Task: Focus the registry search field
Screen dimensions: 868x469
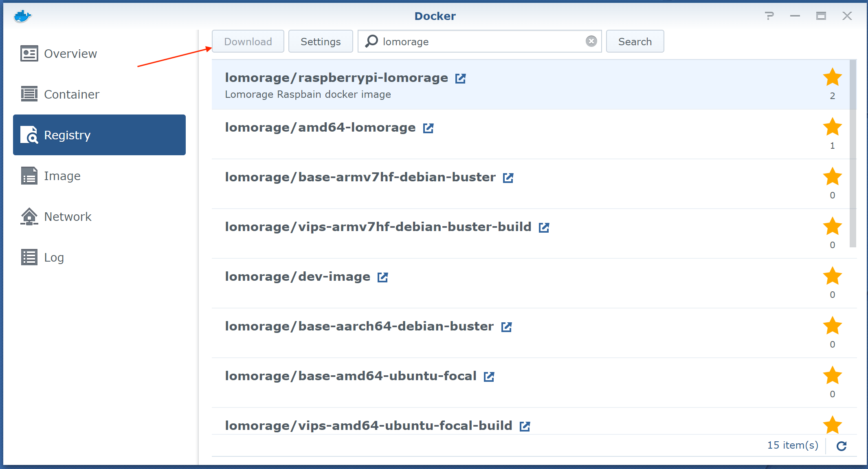Action: [x=480, y=41]
